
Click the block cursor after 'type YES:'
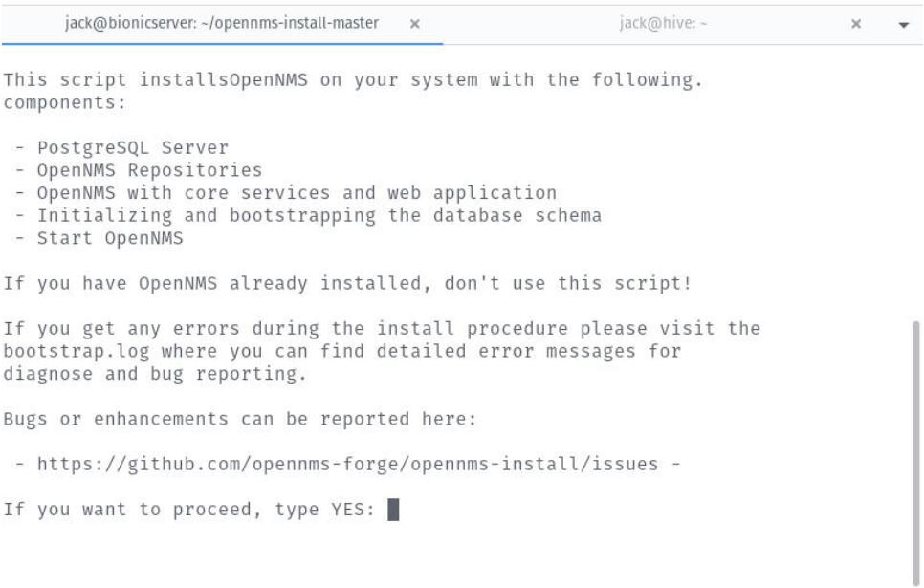[393, 509]
